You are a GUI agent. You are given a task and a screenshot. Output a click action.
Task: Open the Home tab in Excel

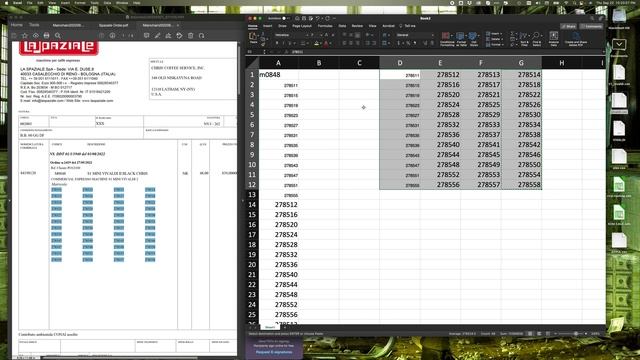(253, 26)
